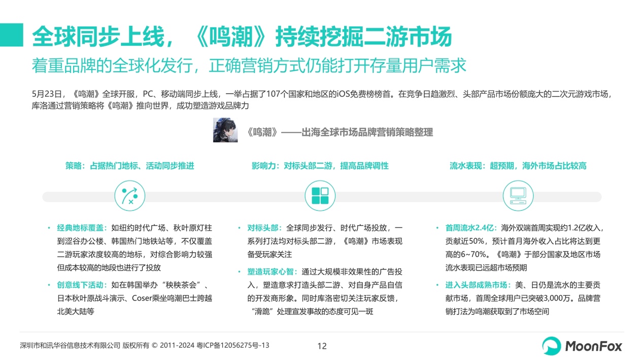Click the 塑造玩家心智 bullet label

[273, 272]
